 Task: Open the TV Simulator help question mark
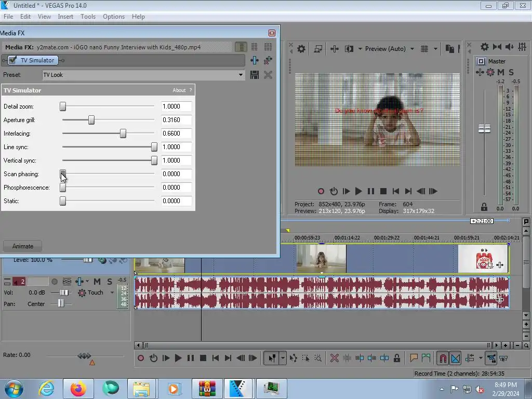point(191,90)
